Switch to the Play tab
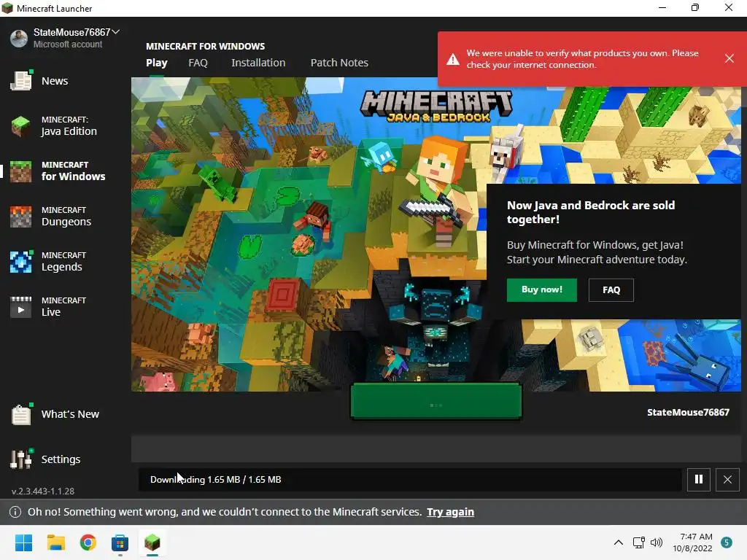This screenshot has height=560, width=747. [x=157, y=63]
